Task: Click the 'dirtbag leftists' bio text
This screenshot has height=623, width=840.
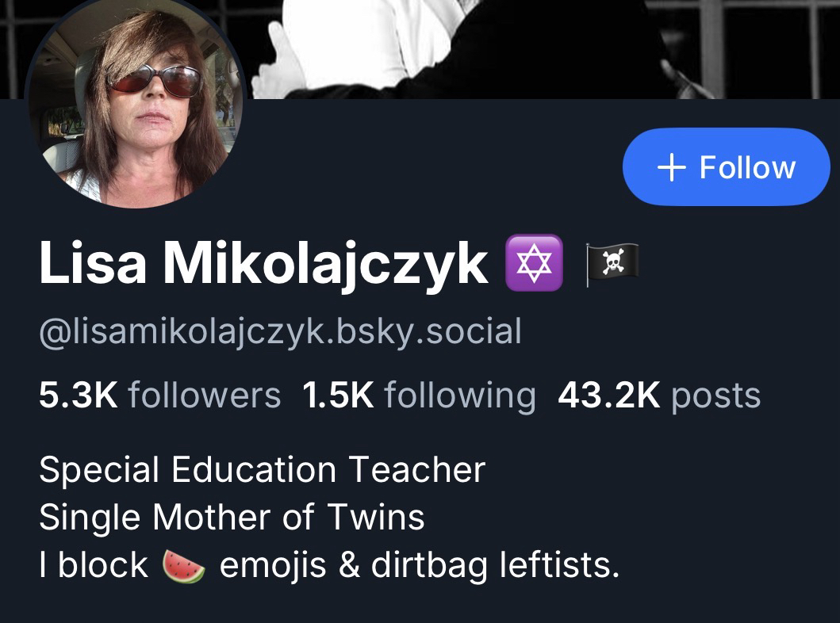Action: pyautogui.click(x=495, y=564)
